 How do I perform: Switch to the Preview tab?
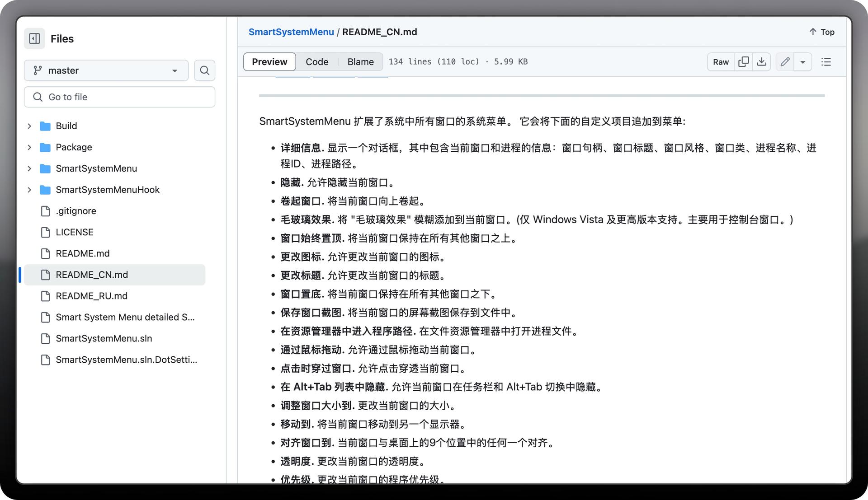pos(269,62)
